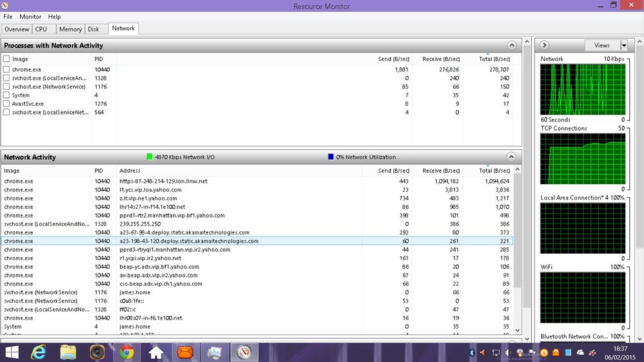Check the chrome.exe process checkbox
This screenshot has height=362, width=644.
coord(6,70)
